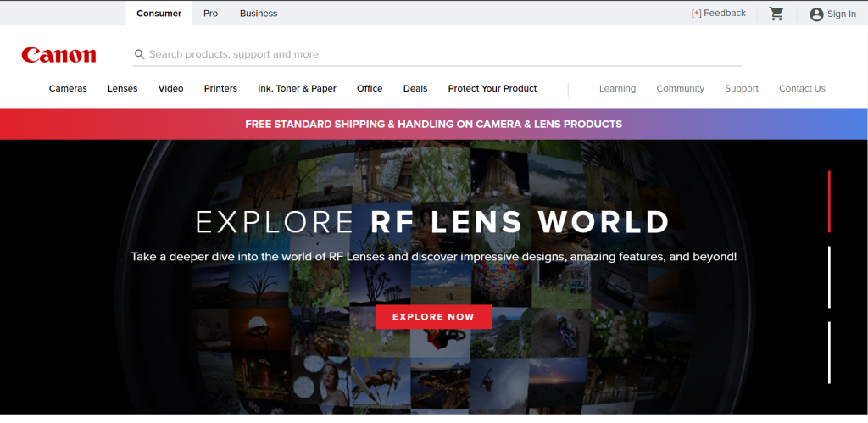Visit the Community link
868x423 pixels.
tap(681, 89)
